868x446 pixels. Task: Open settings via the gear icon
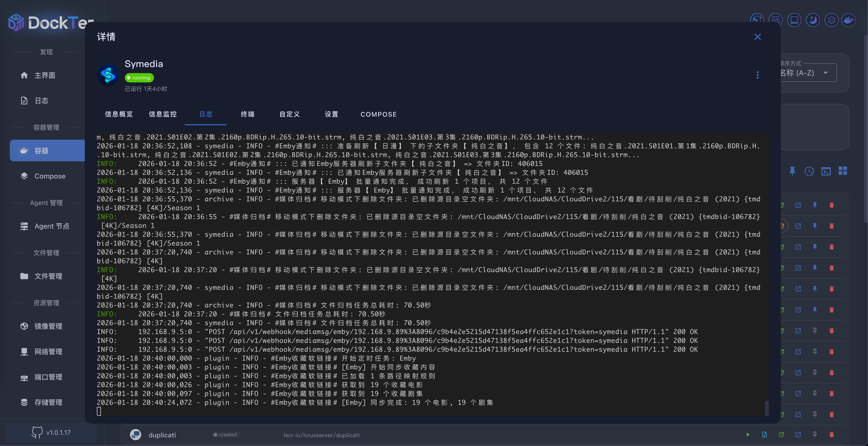[831, 20]
